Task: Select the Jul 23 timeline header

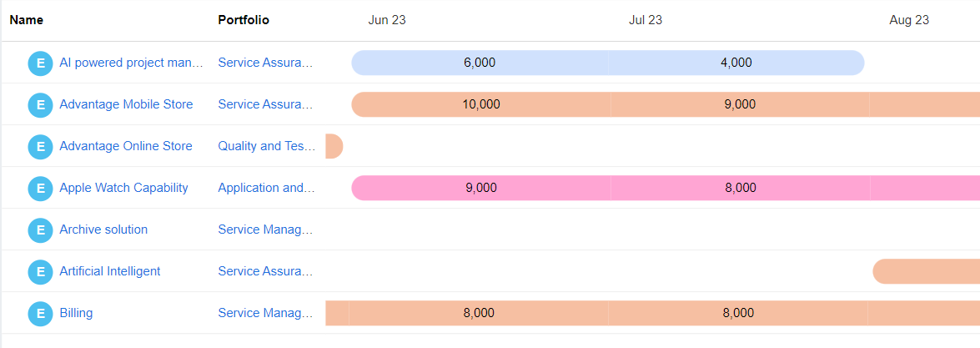Action: tap(646, 20)
